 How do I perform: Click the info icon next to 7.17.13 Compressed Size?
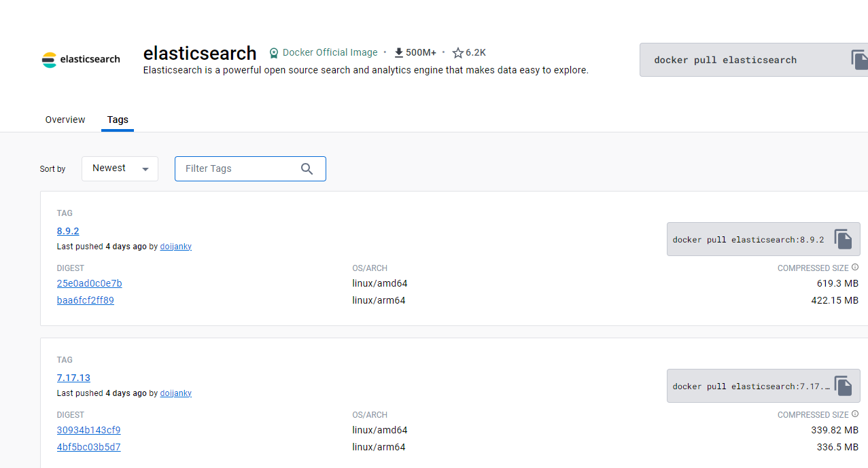coord(855,414)
